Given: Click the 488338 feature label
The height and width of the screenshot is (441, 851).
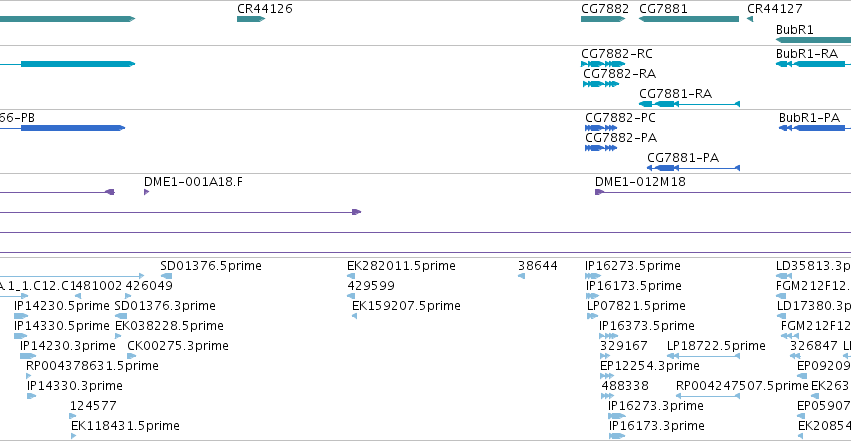Looking at the screenshot, I should pos(625,386).
